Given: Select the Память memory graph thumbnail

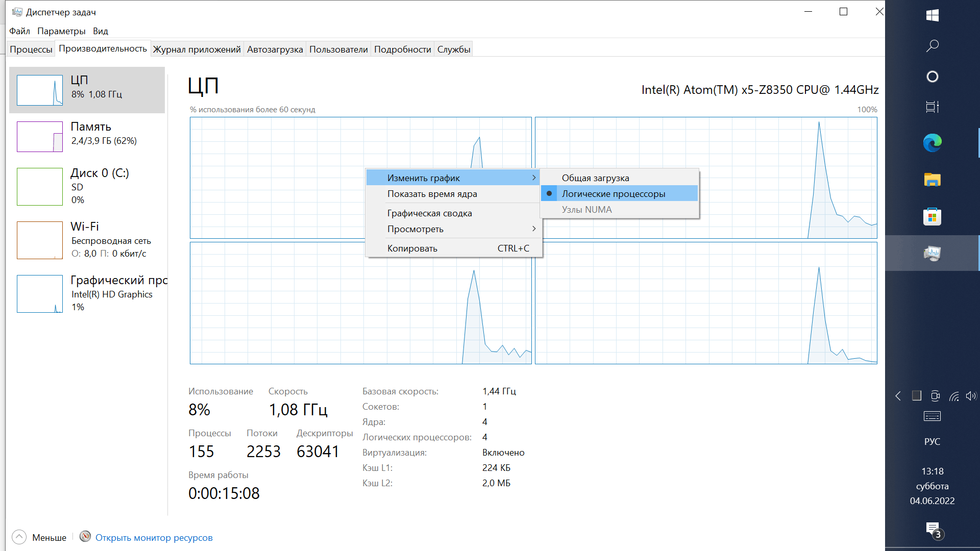Looking at the screenshot, I should [40, 137].
